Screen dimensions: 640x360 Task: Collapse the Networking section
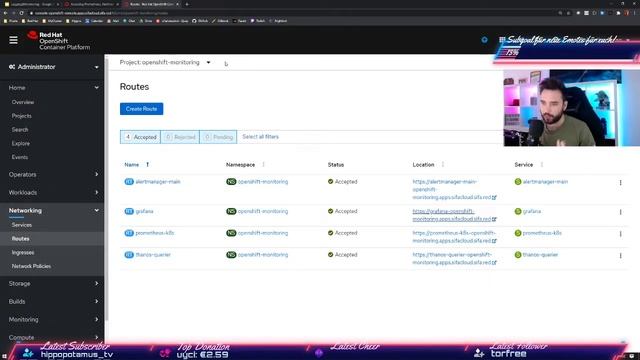52,210
